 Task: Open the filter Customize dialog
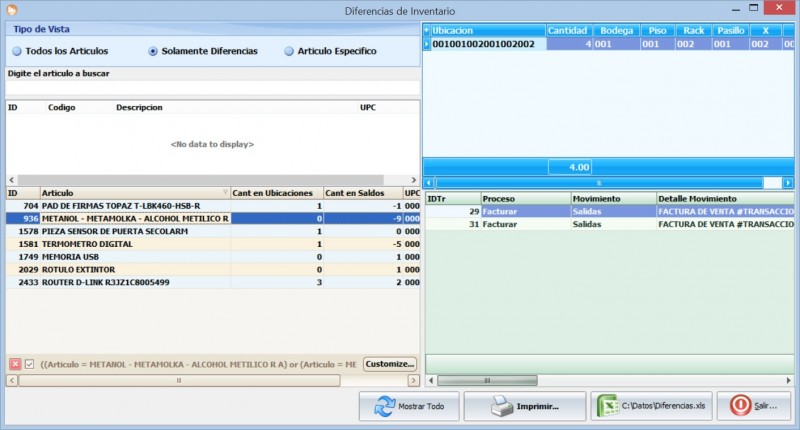(389, 364)
